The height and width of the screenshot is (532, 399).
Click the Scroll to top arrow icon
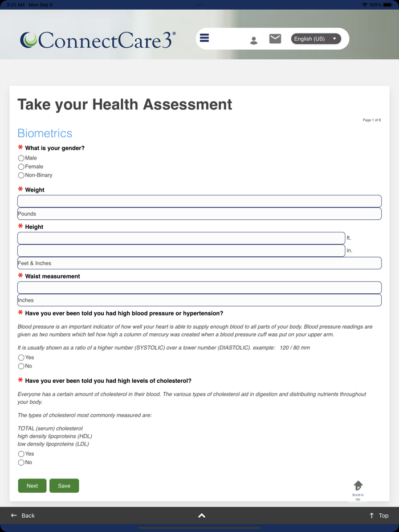[x=358, y=485]
